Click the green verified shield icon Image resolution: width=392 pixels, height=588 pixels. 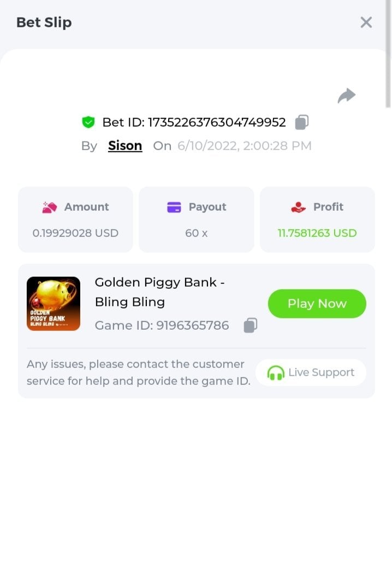(x=88, y=122)
